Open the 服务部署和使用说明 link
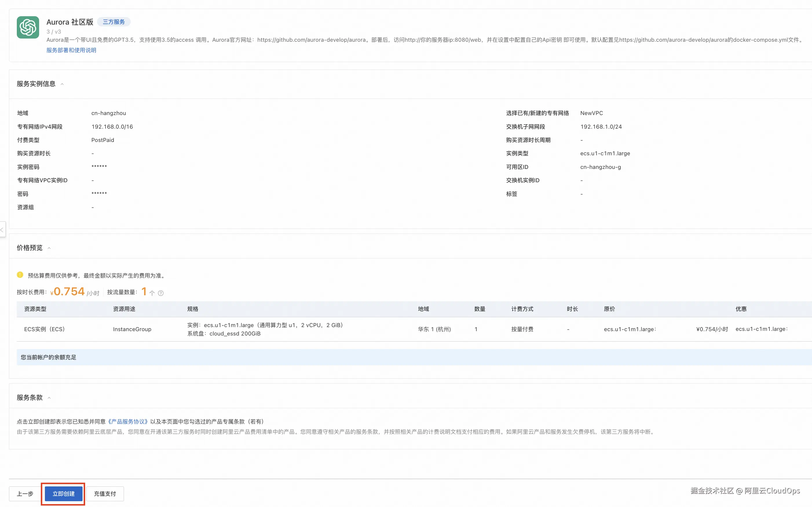This screenshot has height=507, width=812. (71, 50)
